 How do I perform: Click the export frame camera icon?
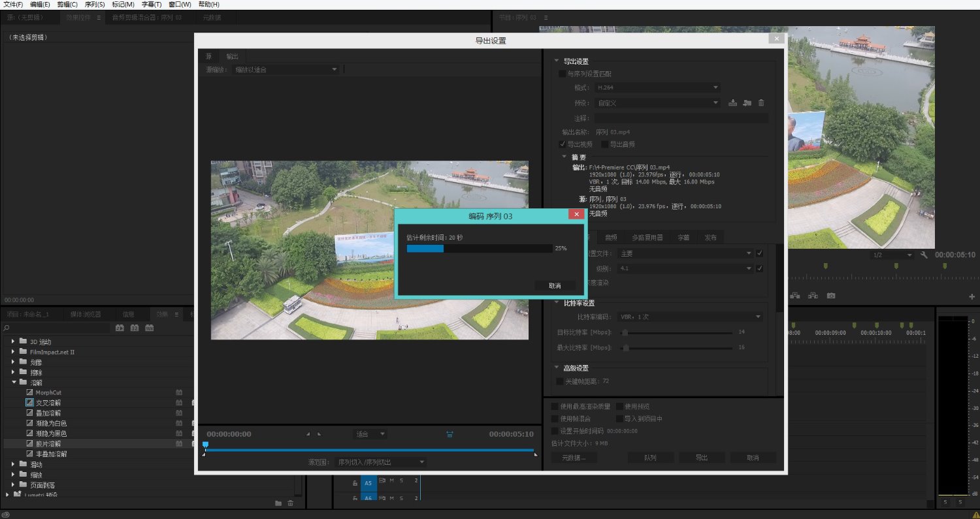831,296
